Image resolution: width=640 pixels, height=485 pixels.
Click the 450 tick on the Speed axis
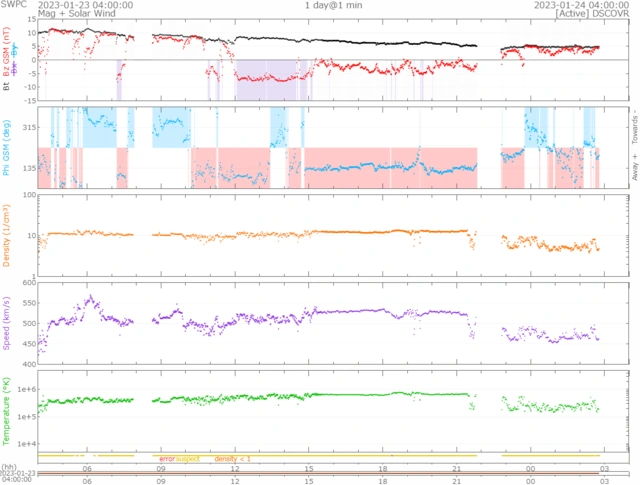click(31, 344)
